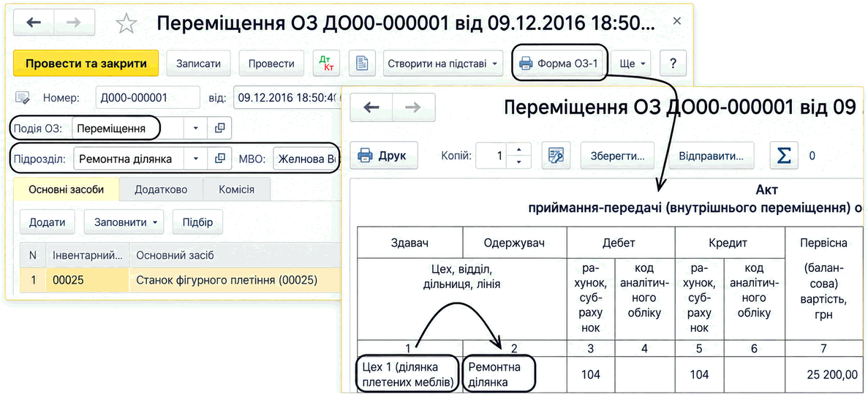Open help with the question mark button
The height and width of the screenshot is (405, 868).
(x=673, y=63)
